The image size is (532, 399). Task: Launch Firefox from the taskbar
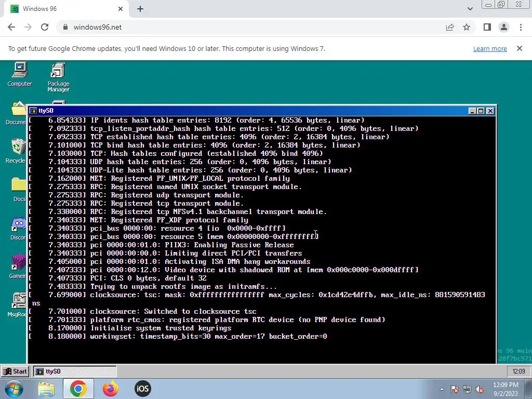tap(111, 389)
